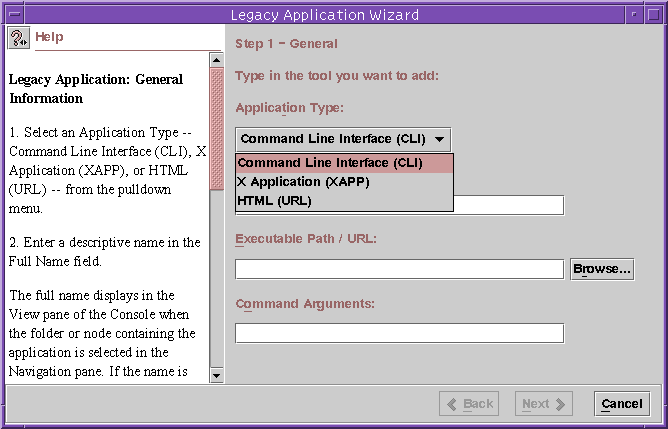Click the Full Name field behind dropdown
The image size is (668, 429).
click(x=509, y=205)
